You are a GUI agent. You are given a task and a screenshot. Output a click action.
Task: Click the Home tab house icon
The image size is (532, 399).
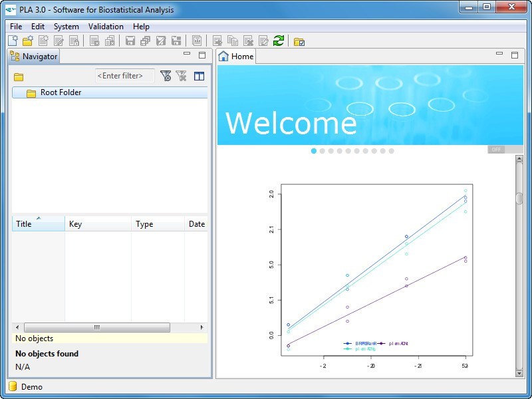click(223, 56)
